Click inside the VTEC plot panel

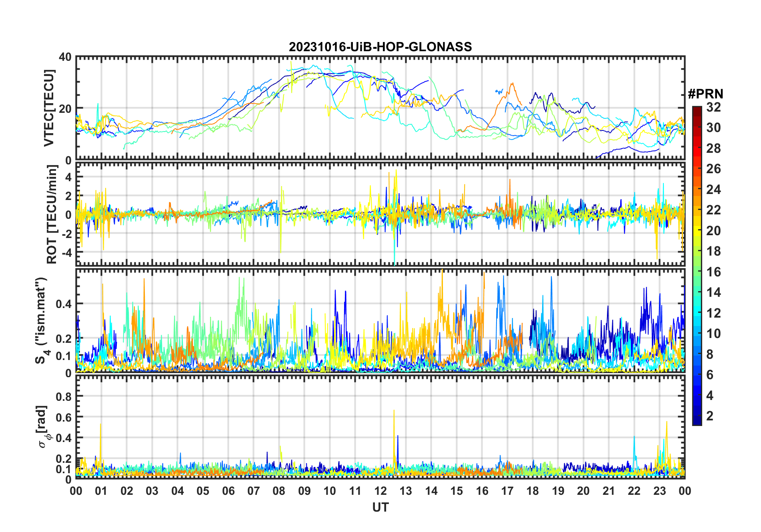[380, 108]
